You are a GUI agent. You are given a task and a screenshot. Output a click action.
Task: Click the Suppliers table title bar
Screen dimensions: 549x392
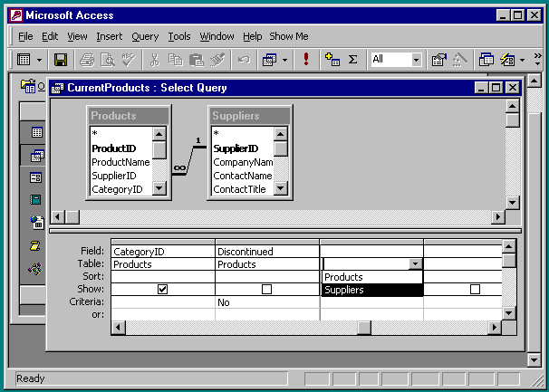point(250,116)
